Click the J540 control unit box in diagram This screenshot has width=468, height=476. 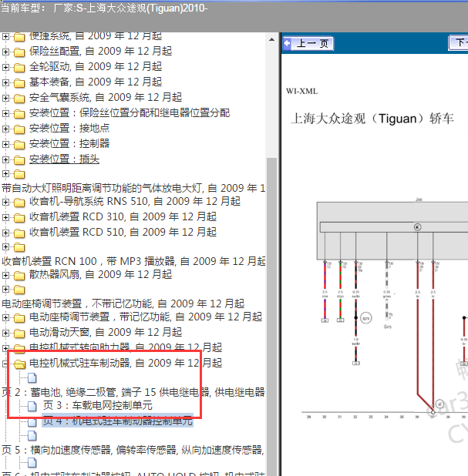click(392, 231)
